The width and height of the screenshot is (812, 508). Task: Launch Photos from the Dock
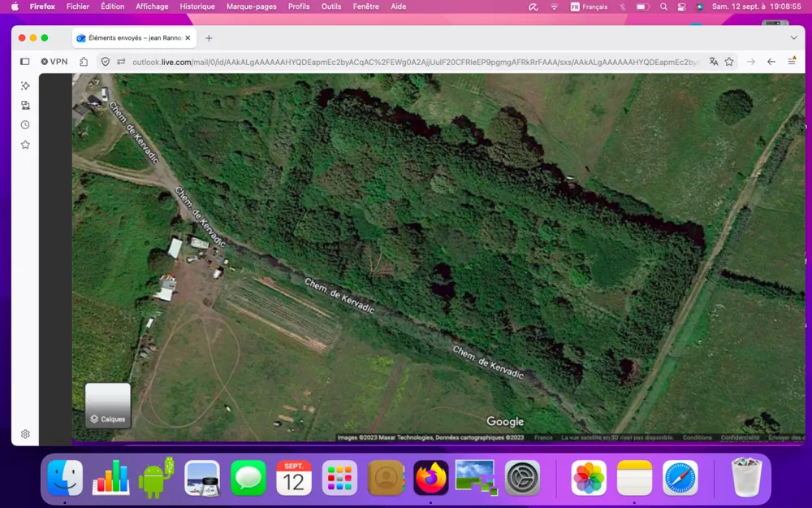coord(589,477)
